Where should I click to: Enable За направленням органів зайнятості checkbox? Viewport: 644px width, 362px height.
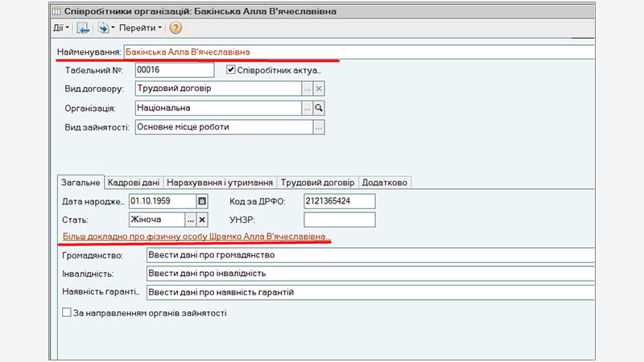(x=67, y=313)
